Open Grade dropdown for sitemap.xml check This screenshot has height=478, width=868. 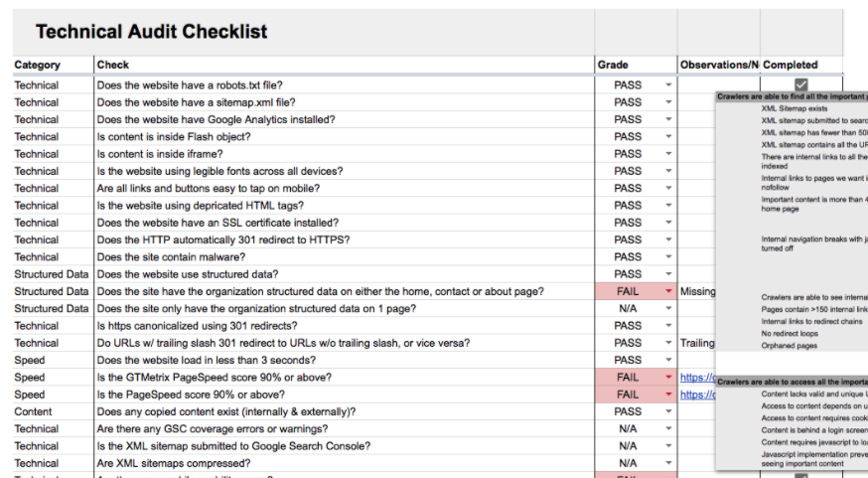pos(668,102)
